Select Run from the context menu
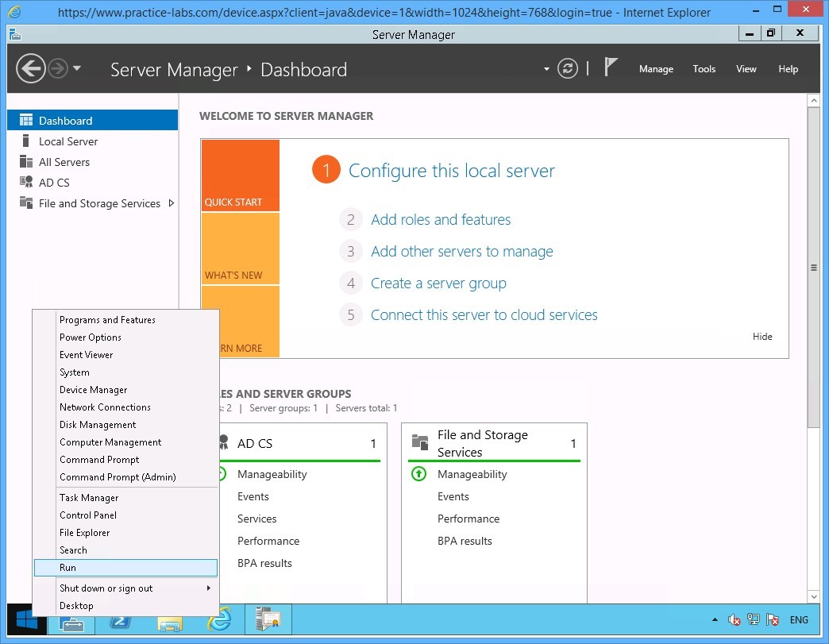This screenshot has width=829, height=644. tap(125, 567)
